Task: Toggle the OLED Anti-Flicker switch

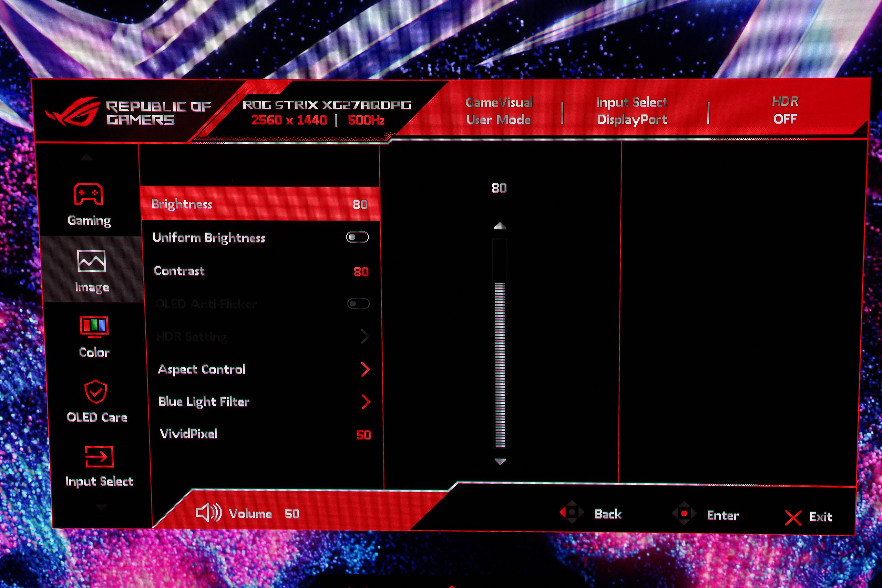Action: coord(358,303)
